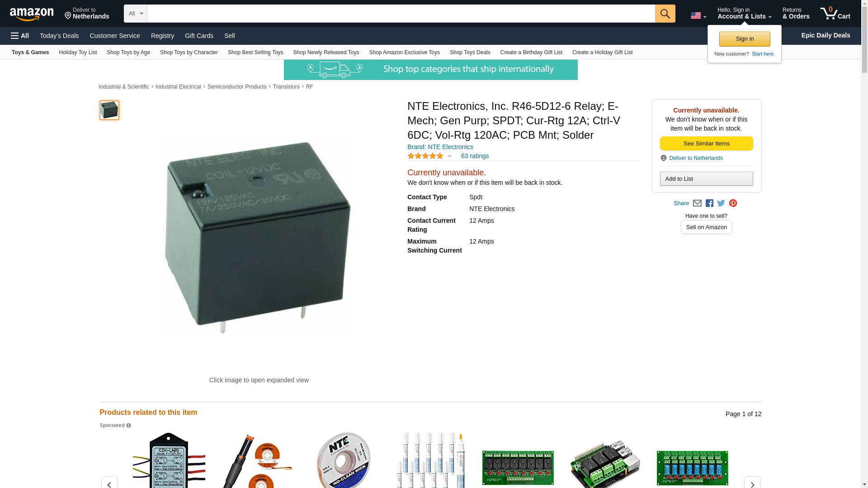Screen dimensions: 868x488
Task: Click the Add to List button
Action: tap(706, 179)
